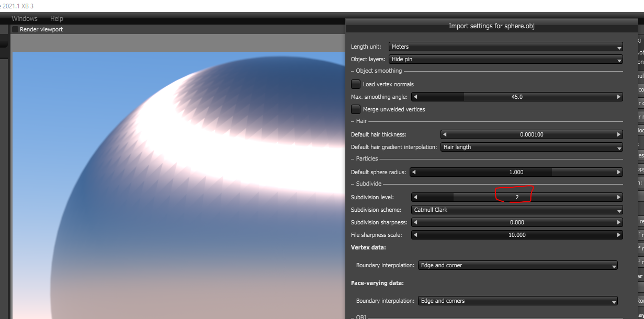Screen dimensions: 644x319
Task: Open Face-varying data Boundary interpolation dropdown
Action: click(518, 301)
